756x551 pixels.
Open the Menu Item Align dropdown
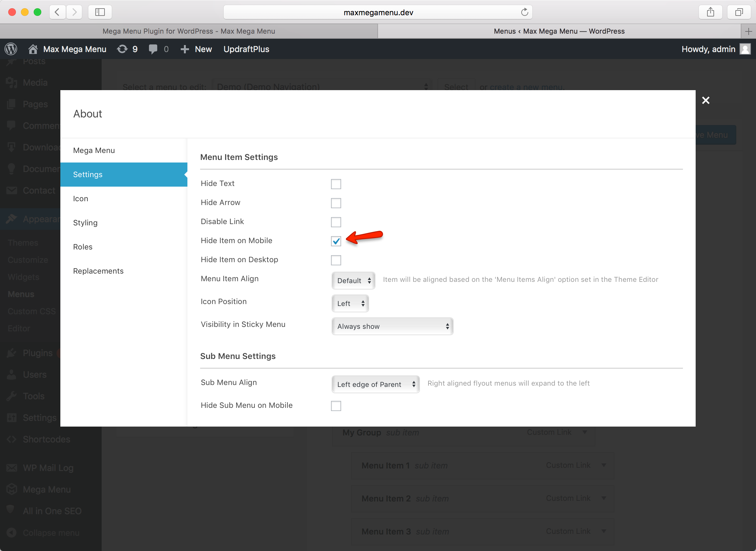pos(353,281)
